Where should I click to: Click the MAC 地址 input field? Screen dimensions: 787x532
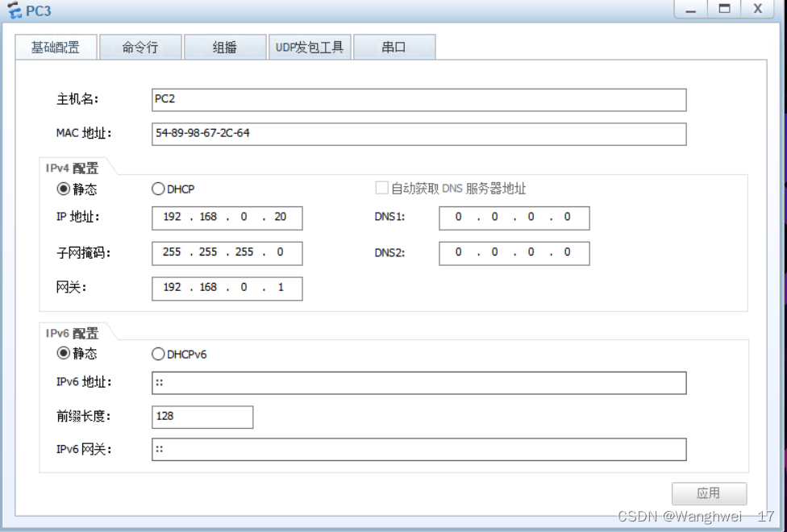(419, 134)
